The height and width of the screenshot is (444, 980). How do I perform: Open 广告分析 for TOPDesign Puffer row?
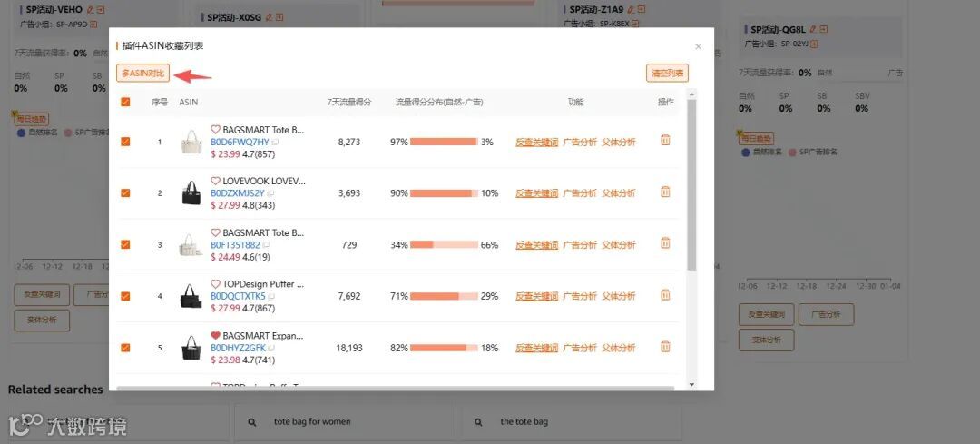click(580, 296)
